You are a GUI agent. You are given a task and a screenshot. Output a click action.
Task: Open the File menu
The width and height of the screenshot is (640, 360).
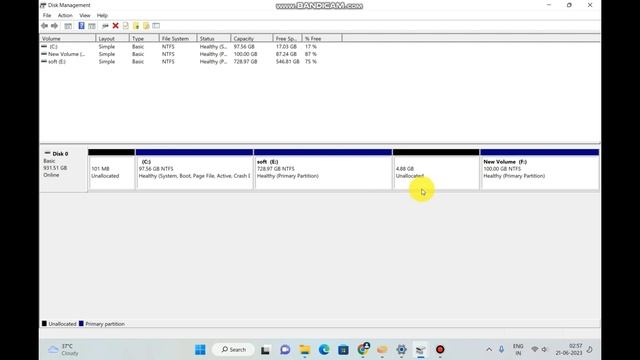[x=47, y=16]
